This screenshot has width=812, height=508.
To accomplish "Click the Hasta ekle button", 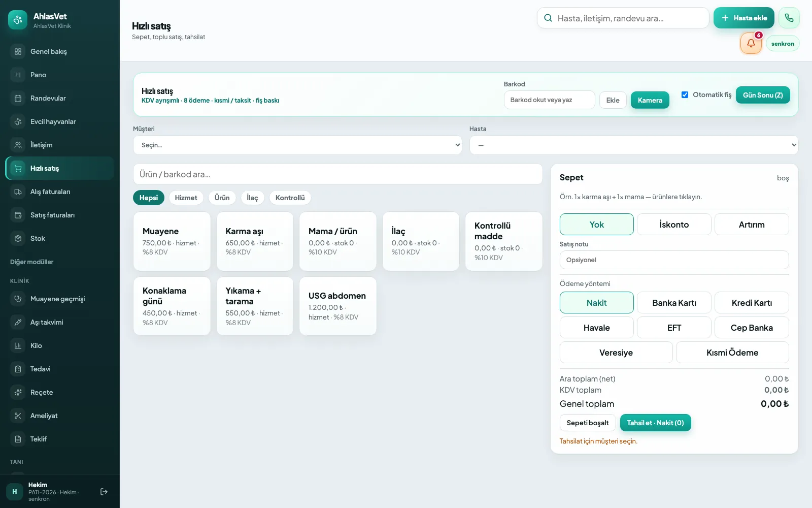I will coord(744,18).
